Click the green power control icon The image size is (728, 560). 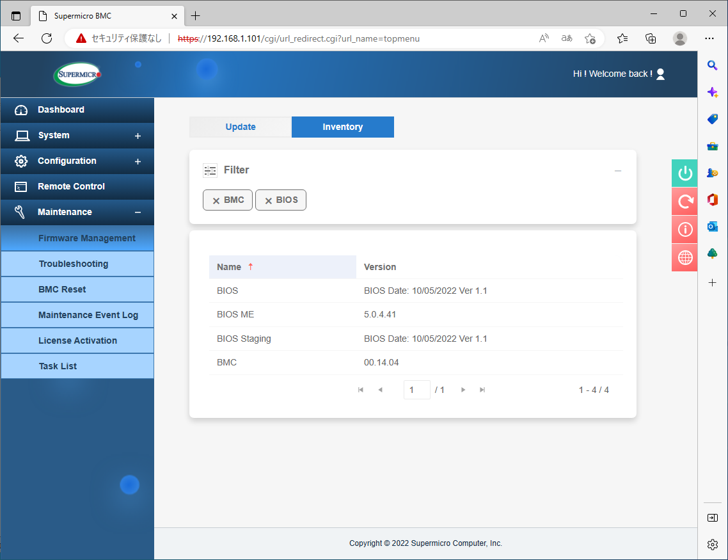point(685,173)
